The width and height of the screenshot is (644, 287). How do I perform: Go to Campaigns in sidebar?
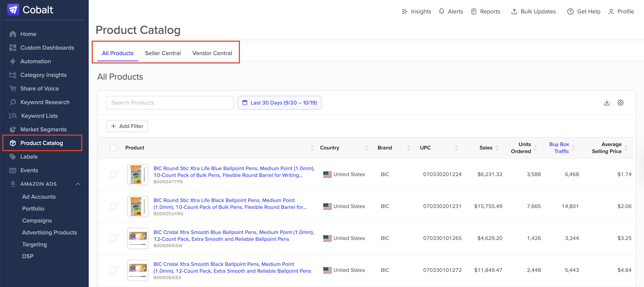point(37,221)
